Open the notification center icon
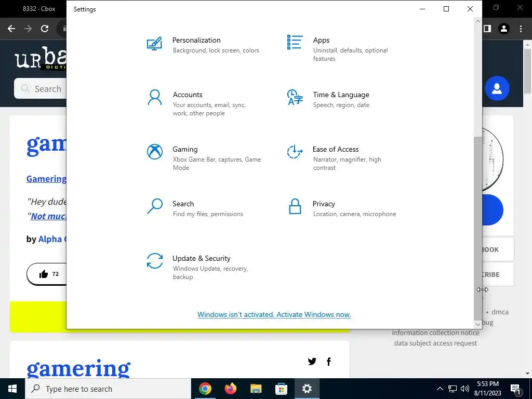 coord(515,389)
